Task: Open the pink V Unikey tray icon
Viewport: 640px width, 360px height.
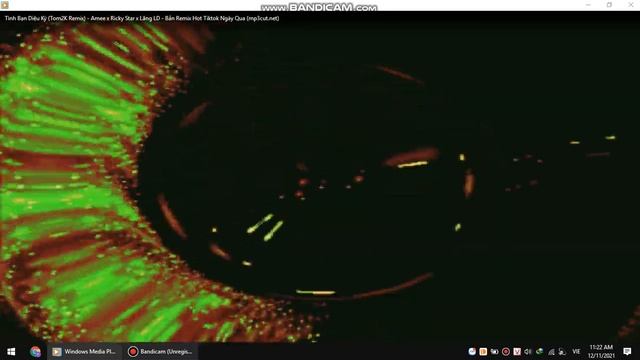Action: point(517,351)
